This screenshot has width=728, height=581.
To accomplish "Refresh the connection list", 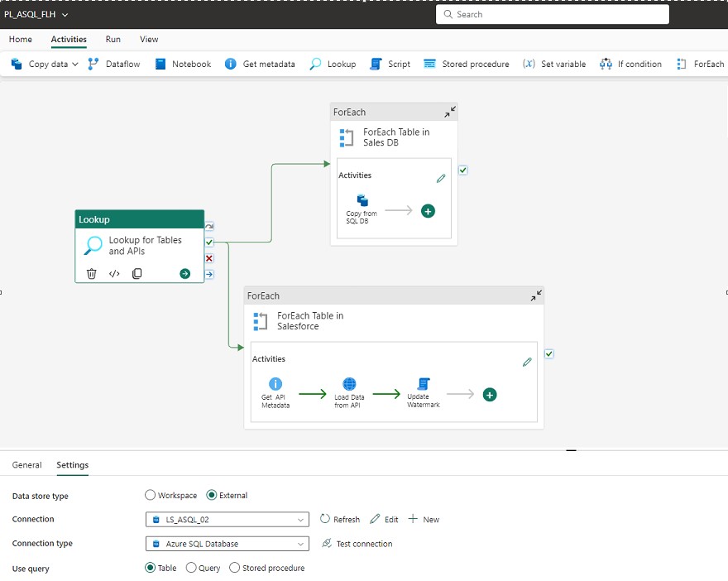I will 339,520.
